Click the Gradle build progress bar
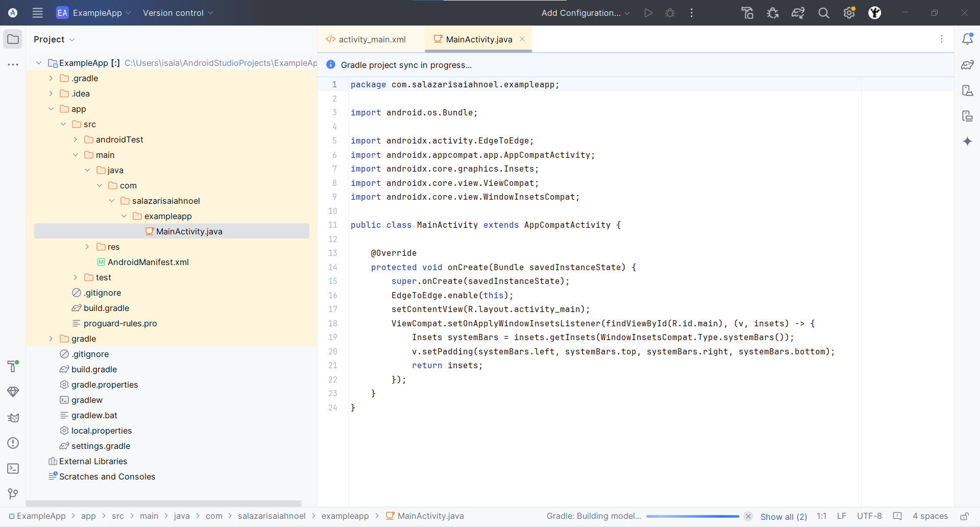This screenshot has width=980, height=527. [693, 516]
